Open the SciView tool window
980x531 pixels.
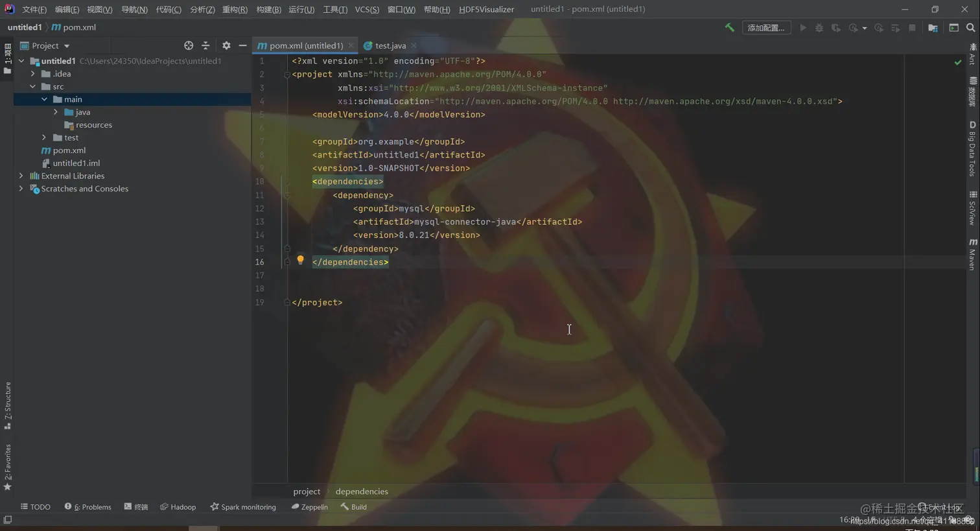pyautogui.click(x=972, y=208)
